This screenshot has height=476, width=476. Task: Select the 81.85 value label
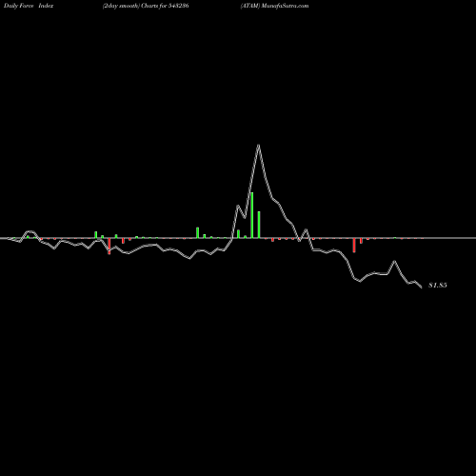pos(438,286)
